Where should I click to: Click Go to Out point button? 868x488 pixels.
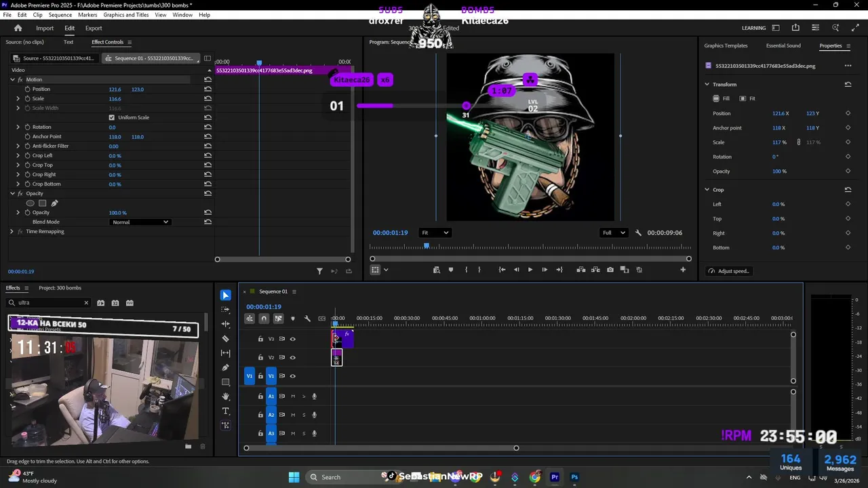559,270
